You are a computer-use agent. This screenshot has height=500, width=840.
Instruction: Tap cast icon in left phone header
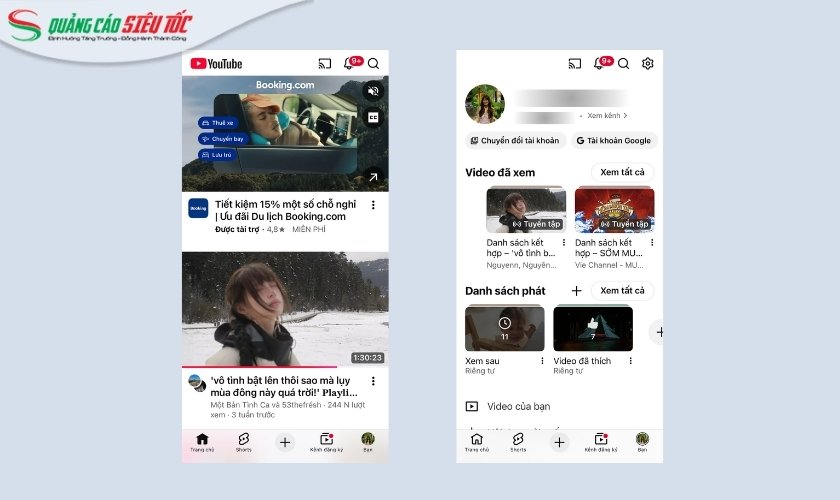point(325,64)
